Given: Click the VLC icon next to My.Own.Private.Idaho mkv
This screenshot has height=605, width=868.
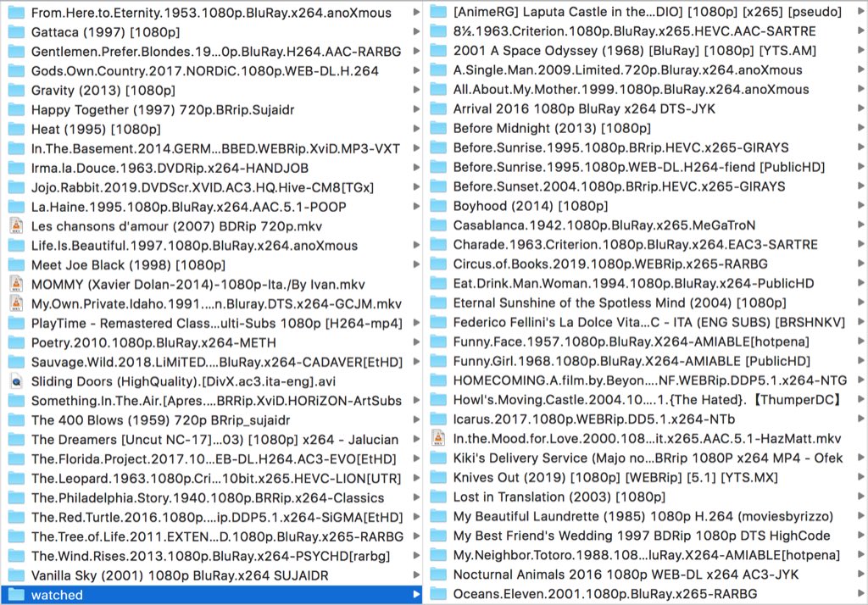Looking at the screenshot, I should (17, 303).
